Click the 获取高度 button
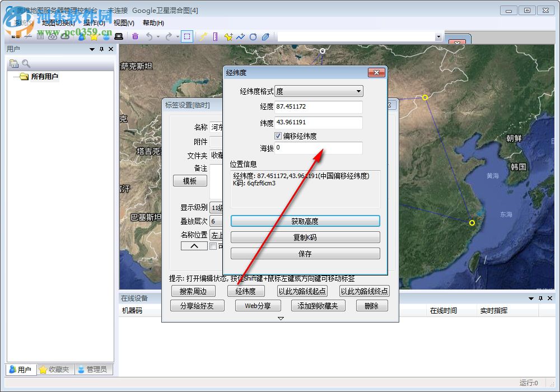Image resolution: width=560 pixels, height=392 pixels. point(305,221)
